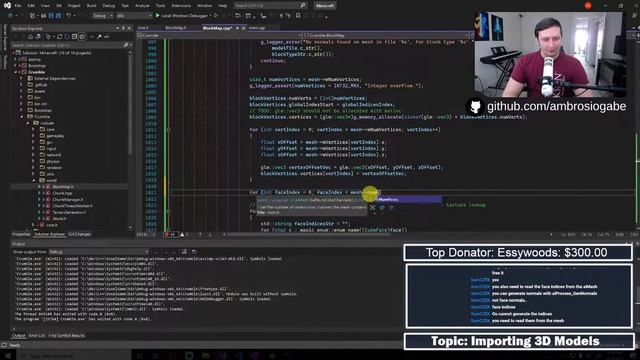This screenshot has height=360, width=640.
Task: Select BlockMap.h in Solution Explorer
Action: click(x=62, y=187)
